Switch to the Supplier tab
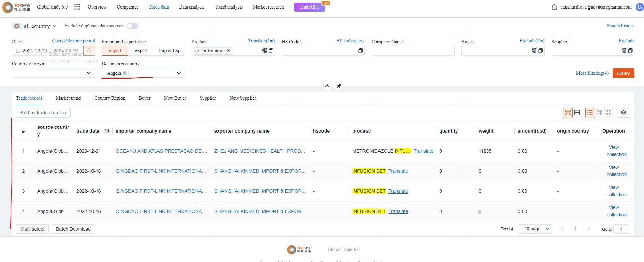The width and height of the screenshot is (644, 262). tap(208, 98)
